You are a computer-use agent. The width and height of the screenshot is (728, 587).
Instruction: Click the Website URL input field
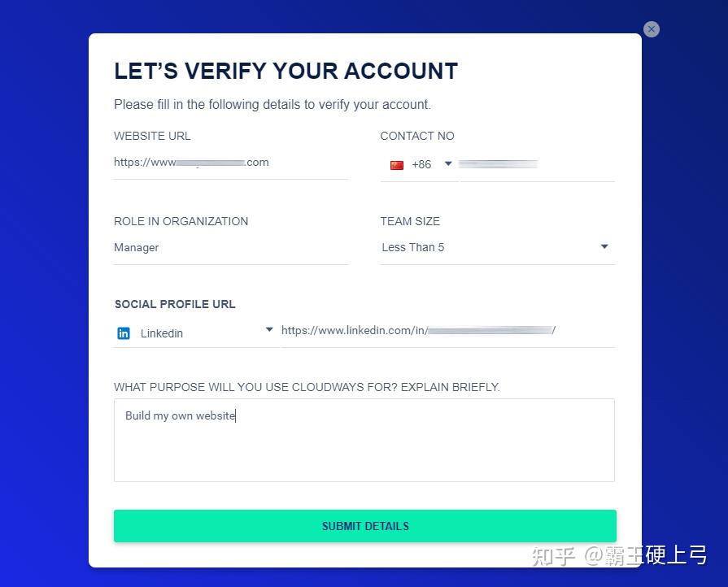(x=230, y=163)
